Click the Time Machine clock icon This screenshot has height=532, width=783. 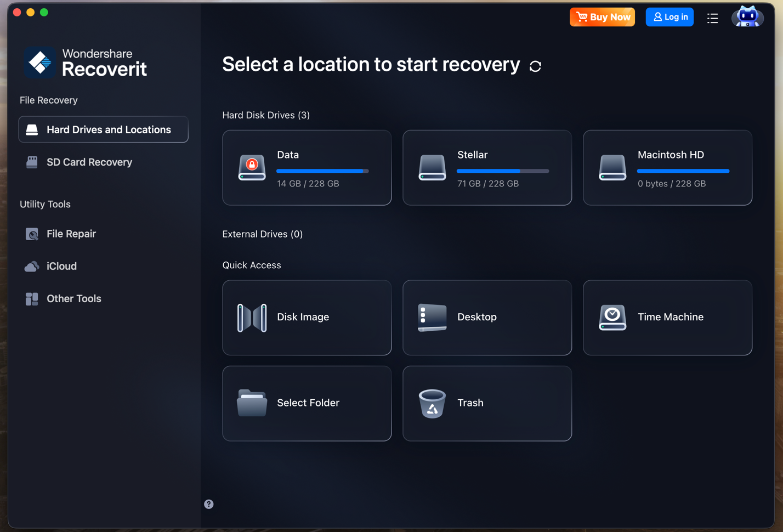click(x=612, y=318)
